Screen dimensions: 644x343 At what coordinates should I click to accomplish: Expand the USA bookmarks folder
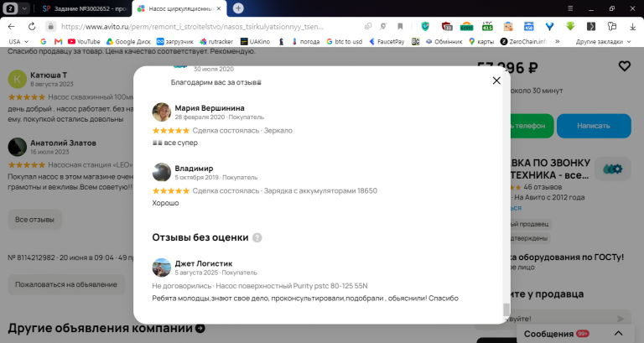(x=18, y=41)
